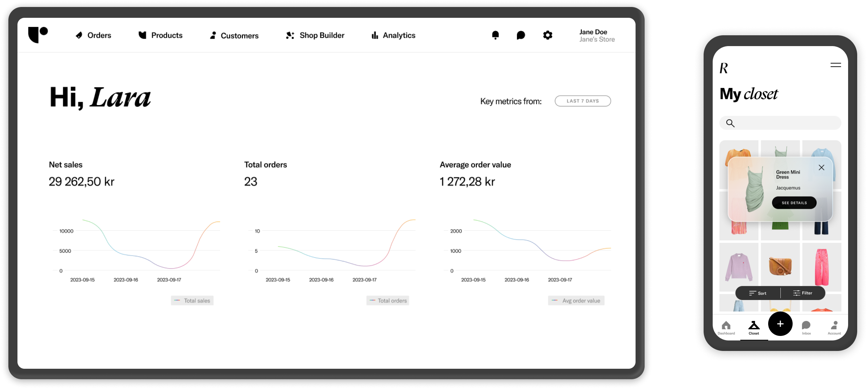Open Shop Builder from the navigation
This screenshot has height=389, width=868.
(315, 35)
